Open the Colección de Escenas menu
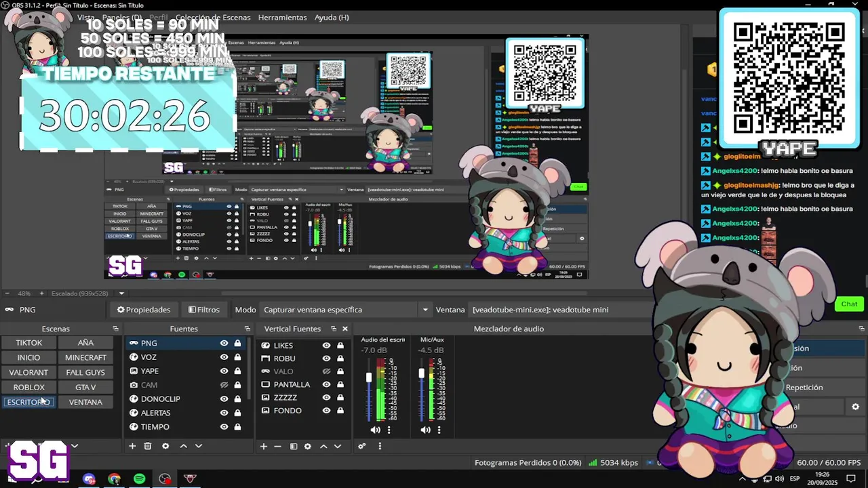This screenshot has height=488, width=868. (213, 18)
